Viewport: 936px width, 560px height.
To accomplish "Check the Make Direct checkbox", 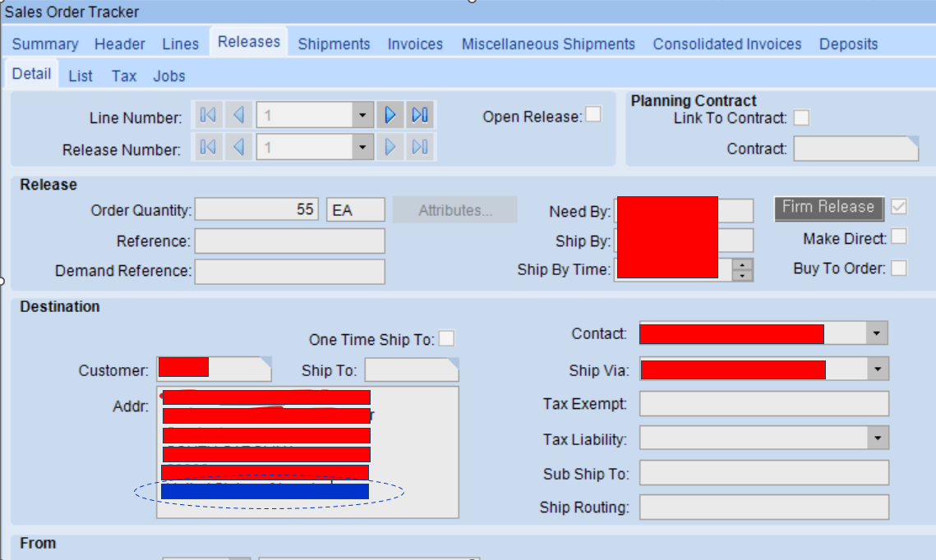I will [899, 236].
